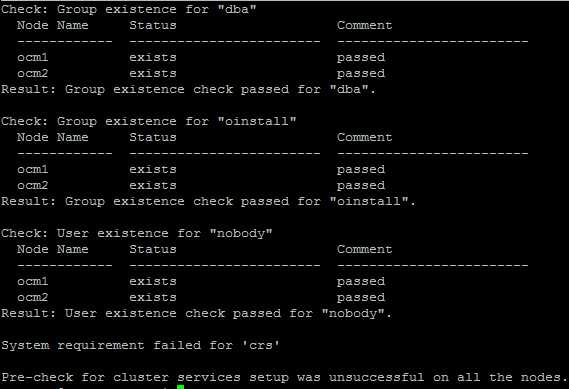Viewport: 569px width, 389px height.
Task: Click ocm2 'passed' comment in the oinstall table
Action: pos(361,186)
